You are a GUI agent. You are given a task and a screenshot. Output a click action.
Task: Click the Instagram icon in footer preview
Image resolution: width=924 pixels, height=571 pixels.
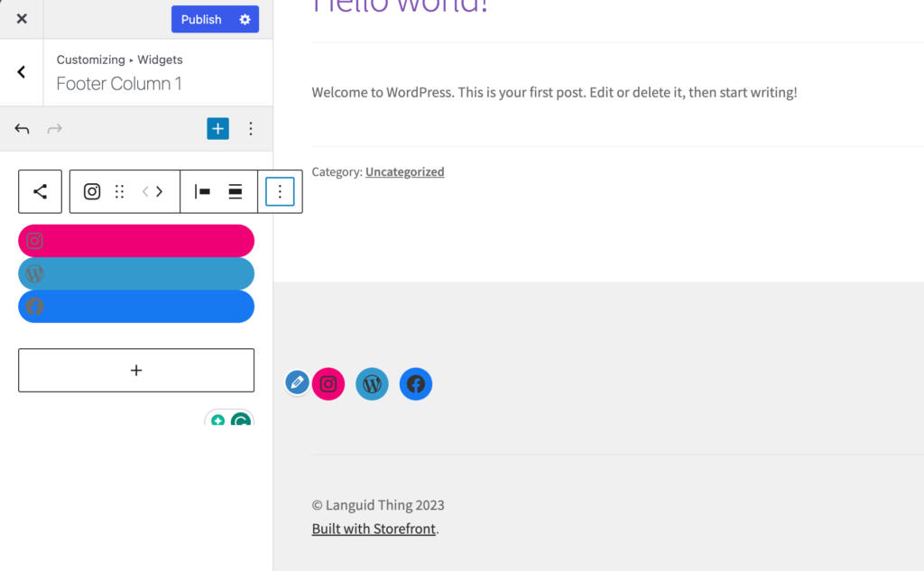328,384
